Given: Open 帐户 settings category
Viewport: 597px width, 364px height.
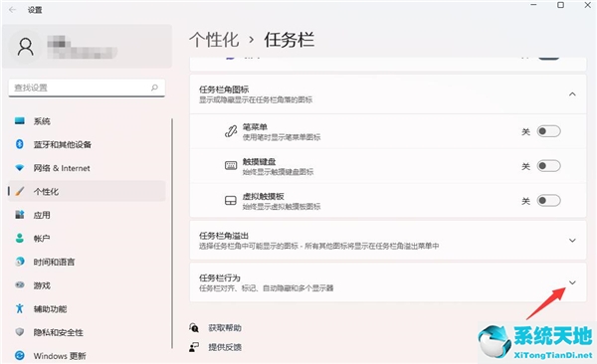Looking at the screenshot, I should click(87, 239).
